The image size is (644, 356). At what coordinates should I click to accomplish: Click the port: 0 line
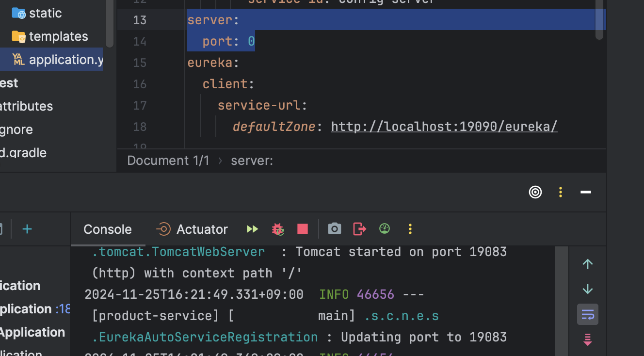(229, 41)
